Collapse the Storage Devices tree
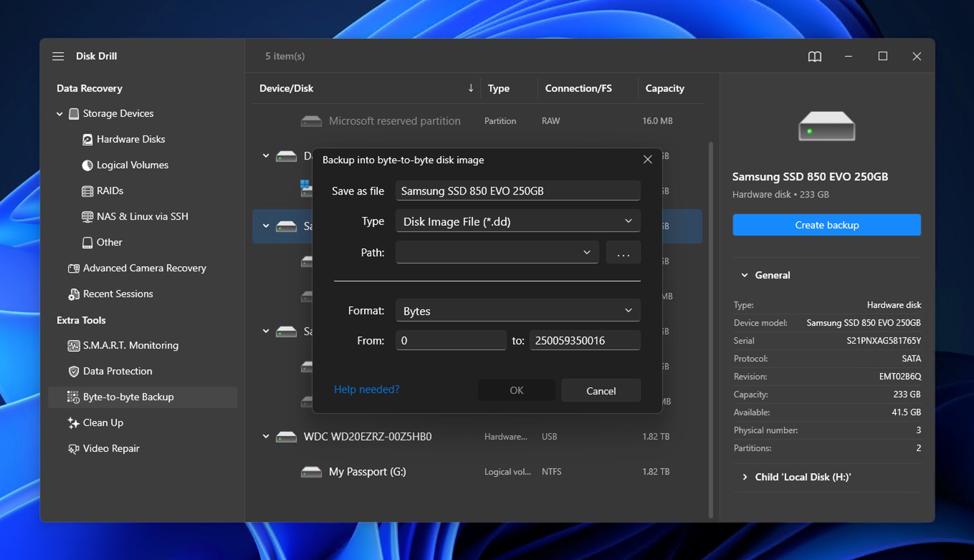Image resolution: width=974 pixels, height=560 pixels. 59,114
